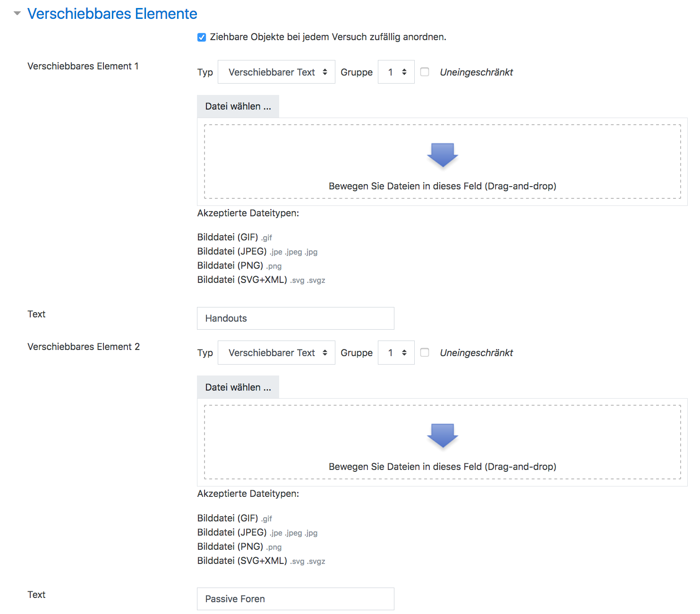Viewport: 700px width, 614px height.
Task: Open Gruppe dropdown for Verschiebbares Element 2
Action: coord(396,353)
